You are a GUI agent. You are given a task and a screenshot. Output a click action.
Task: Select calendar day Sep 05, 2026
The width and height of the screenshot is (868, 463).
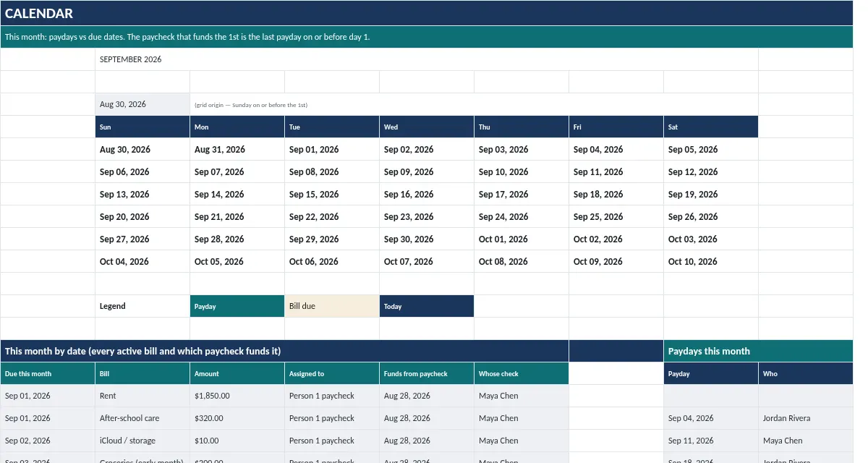[x=711, y=149]
